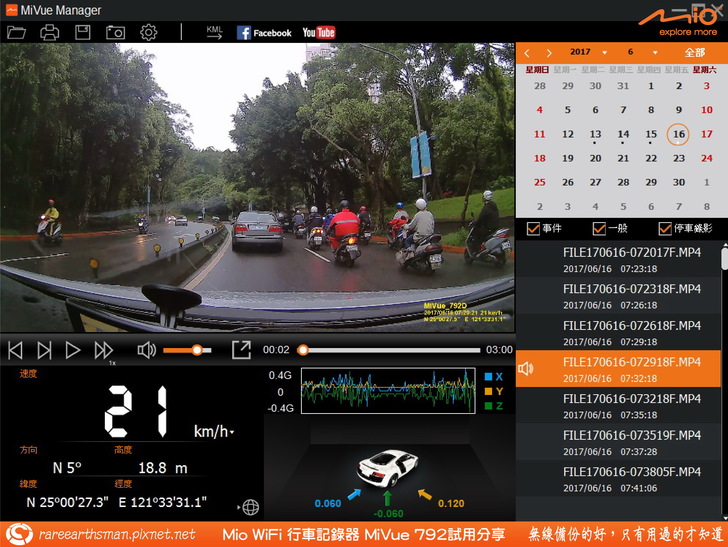
Task: Uncheck the 事件 event filter checkbox
Action: (x=533, y=229)
